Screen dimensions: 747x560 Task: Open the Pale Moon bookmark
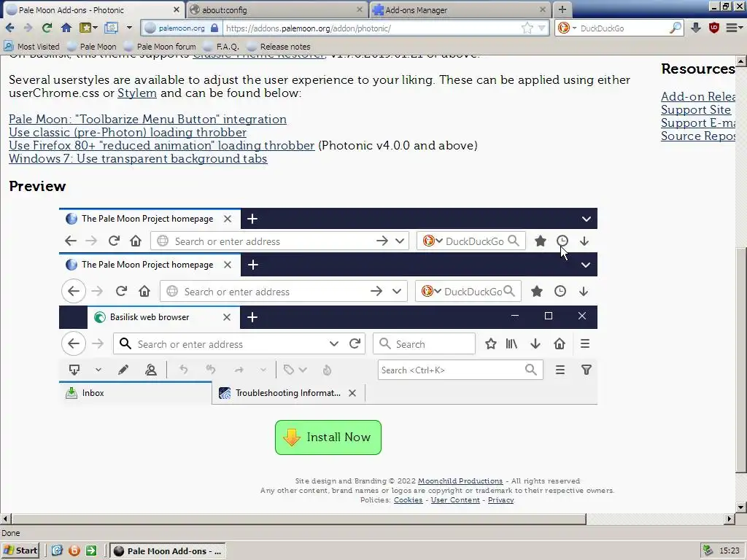(x=92, y=46)
